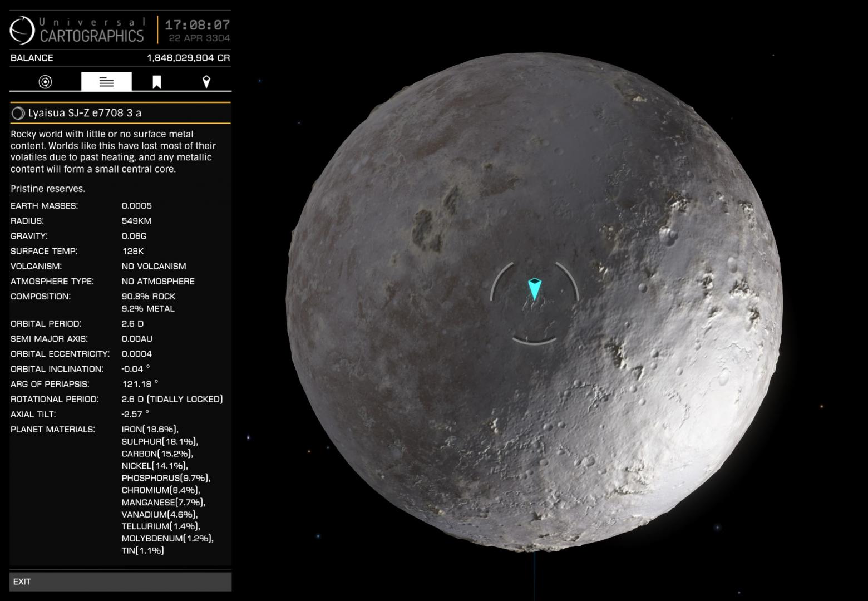The width and height of the screenshot is (868, 601).
Task: Click the rocky world description paragraph
Action: point(114,152)
